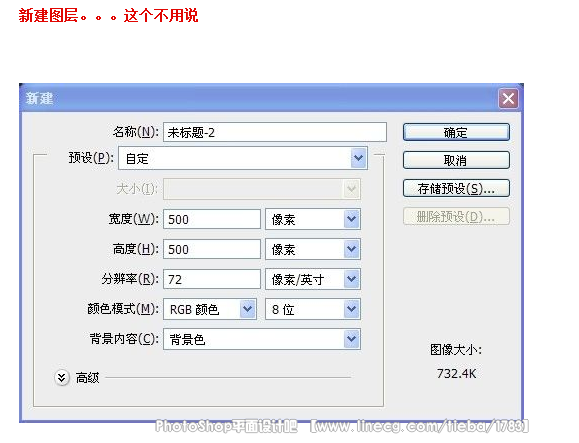This screenshot has height=443, width=579.
Task: Open the 像素/英寸 resolution unit dropdown
Action: [313, 279]
